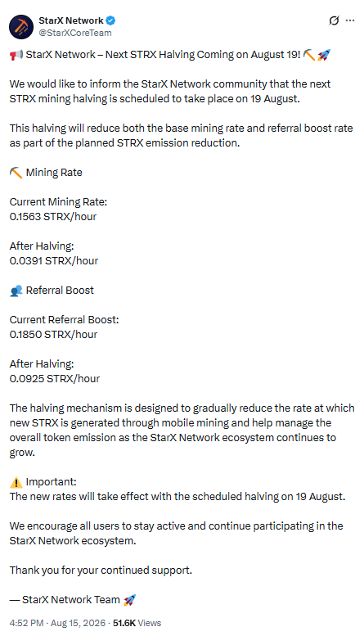364x636 pixels.
Task: Click the megaphone emoji in the headline
Action: [16, 55]
